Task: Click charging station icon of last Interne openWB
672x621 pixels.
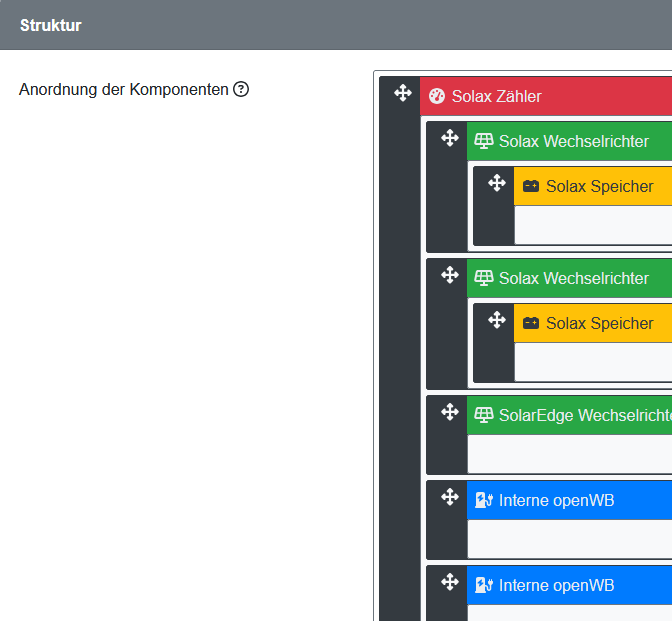Action: coord(484,585)
